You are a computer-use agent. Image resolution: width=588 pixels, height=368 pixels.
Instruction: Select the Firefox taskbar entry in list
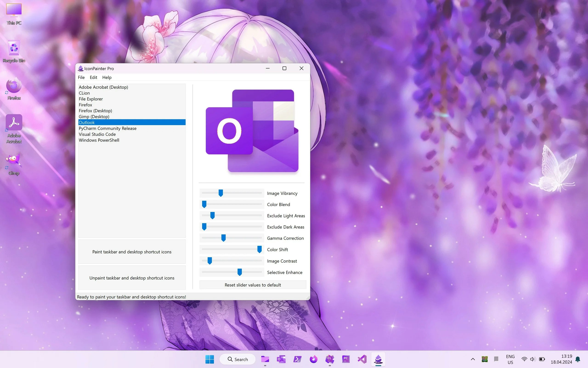[x=132, y=105]
